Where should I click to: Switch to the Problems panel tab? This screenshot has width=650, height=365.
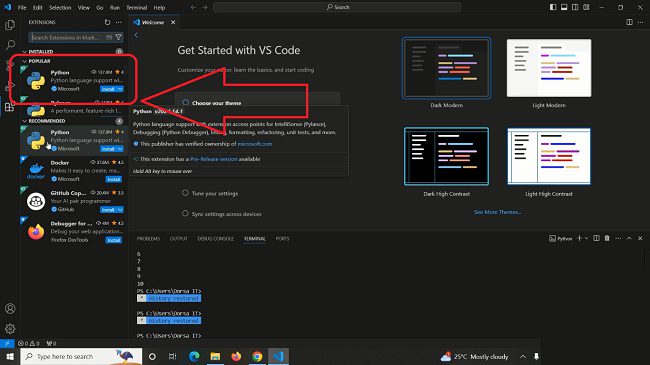148,238
